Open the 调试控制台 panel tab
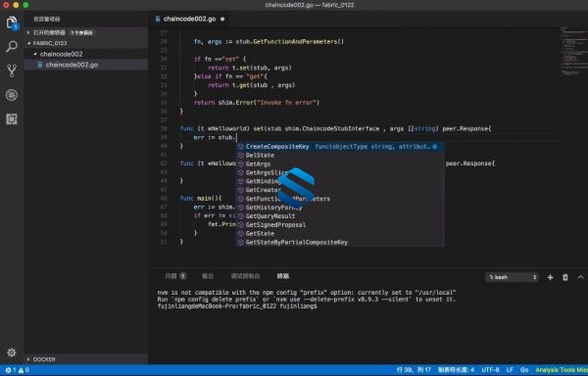Viewport: 588px width, 376px height. 245,276
